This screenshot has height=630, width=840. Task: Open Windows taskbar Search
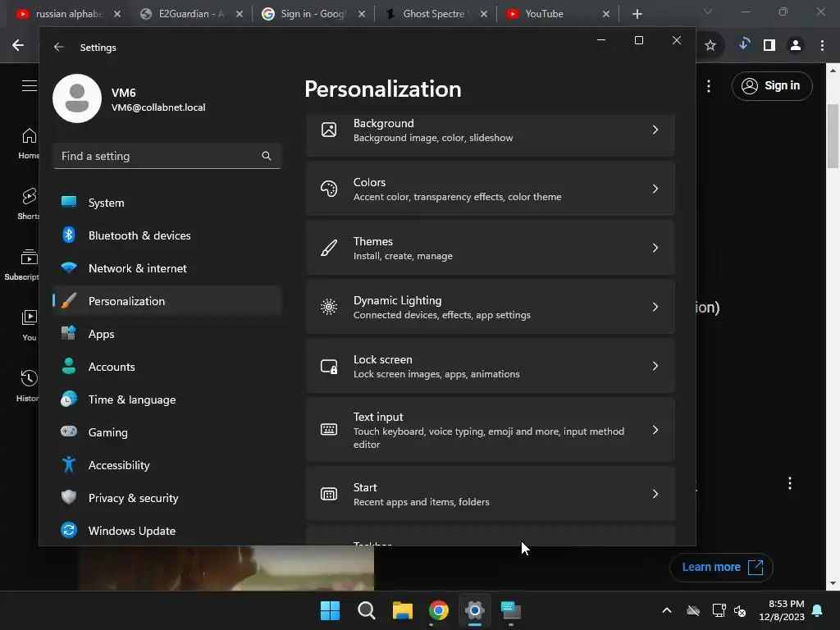367,610
